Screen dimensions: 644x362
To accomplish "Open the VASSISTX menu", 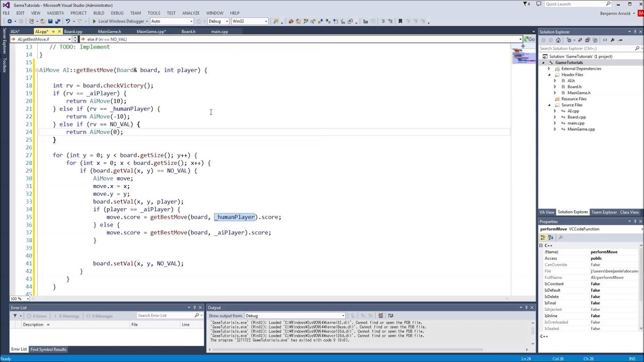I will coord(55,13).
